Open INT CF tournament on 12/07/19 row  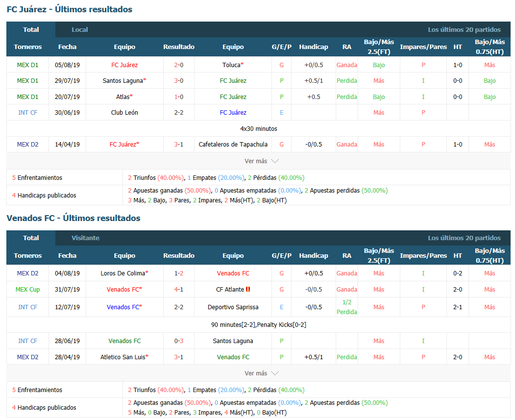point(27,307)
